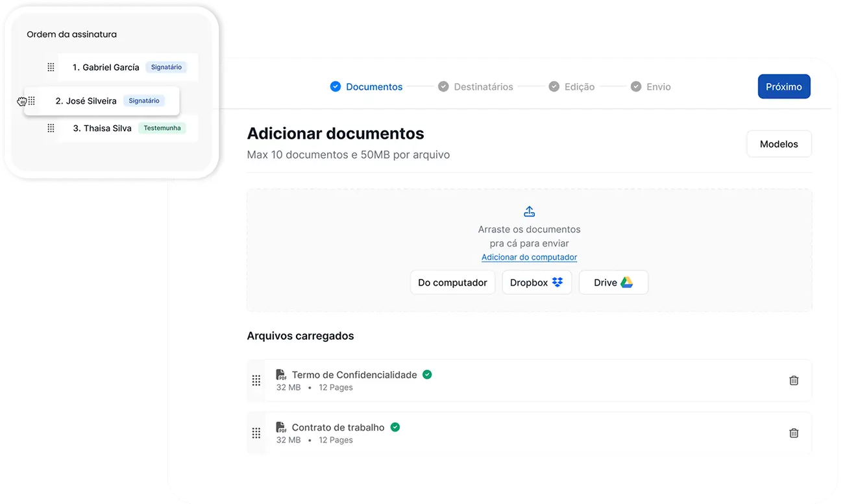Click the Drive upload button
This screenshot has height=504, width=858.
point(613,282)
